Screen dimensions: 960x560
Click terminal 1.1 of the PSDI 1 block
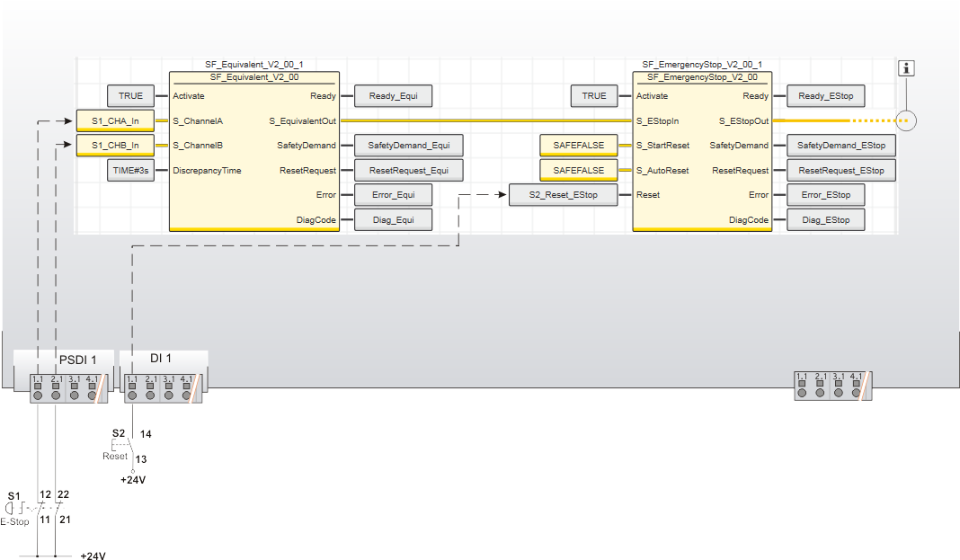coord(38,394)
